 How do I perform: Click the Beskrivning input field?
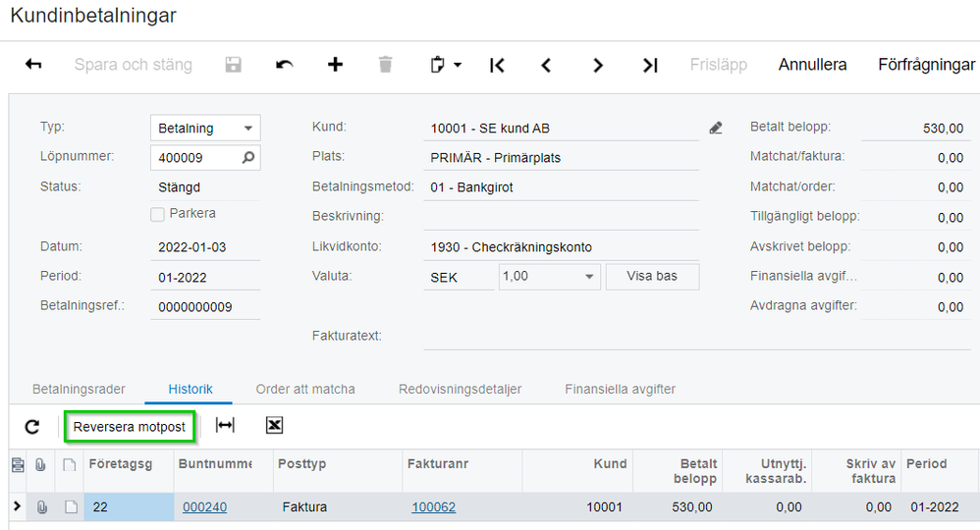click(561, 216)
